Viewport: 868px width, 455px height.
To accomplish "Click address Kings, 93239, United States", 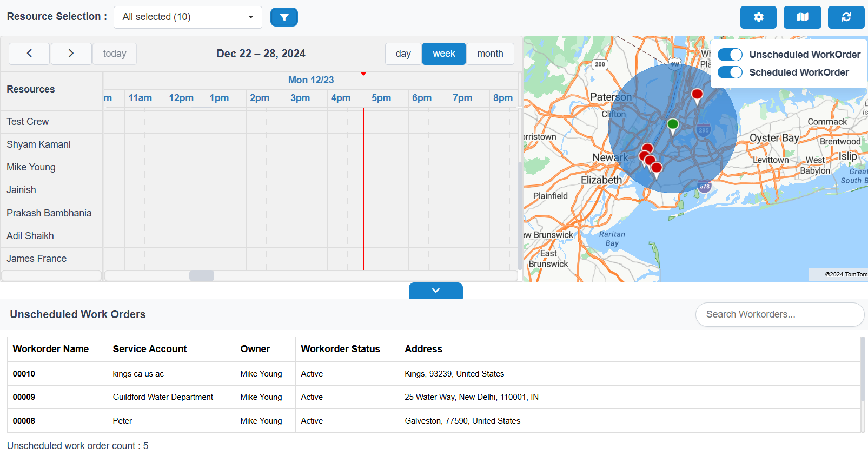I will coord(454,374).
